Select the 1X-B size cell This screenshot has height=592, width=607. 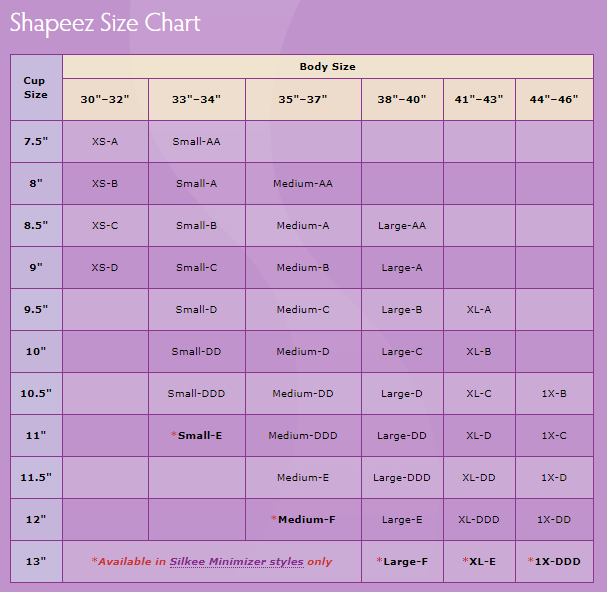[x=553, y=394]
